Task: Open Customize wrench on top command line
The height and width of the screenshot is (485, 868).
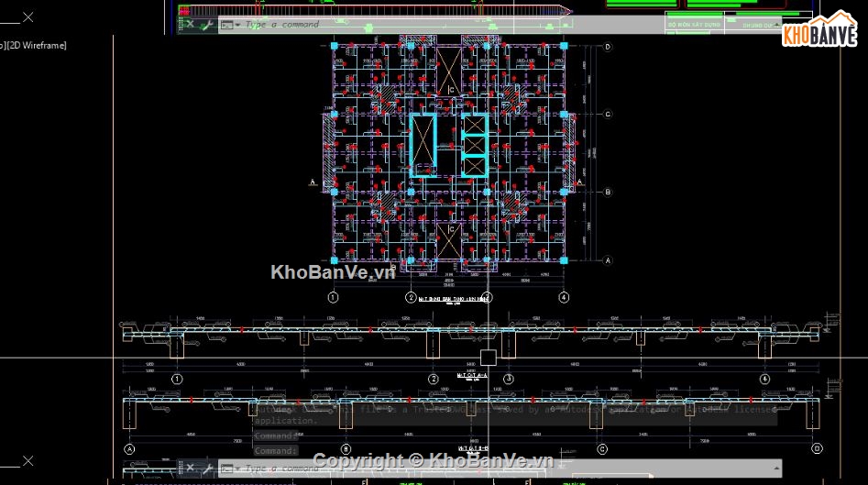Action: pyautogui.click(x=206, y=25)
